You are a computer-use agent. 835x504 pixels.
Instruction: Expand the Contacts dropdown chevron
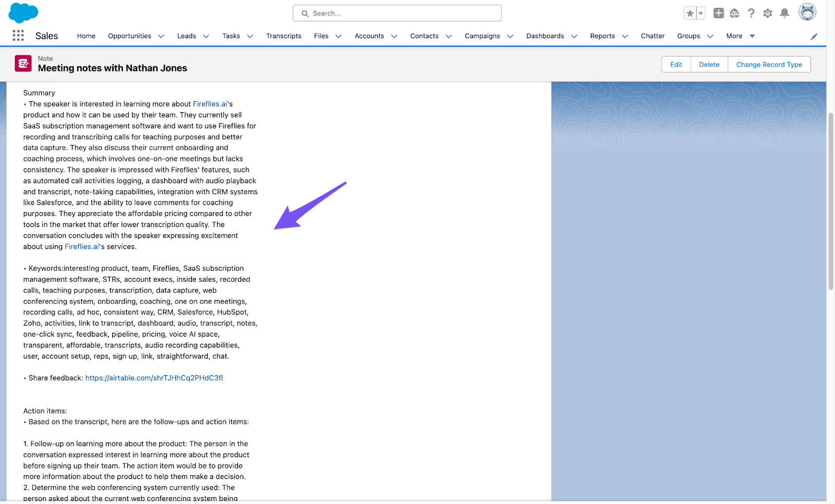tap(449, 37)
